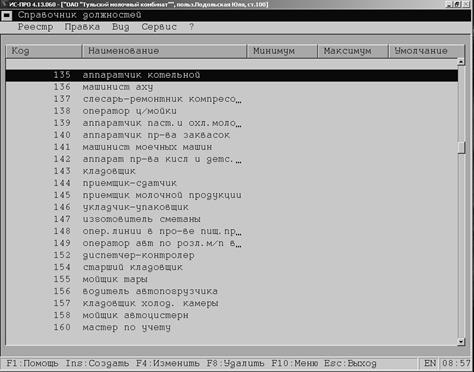Image resolution: width=474 pixels, height=372 pixels.
Task: Click the EN language indicator
Action: [x=430, y=363]
